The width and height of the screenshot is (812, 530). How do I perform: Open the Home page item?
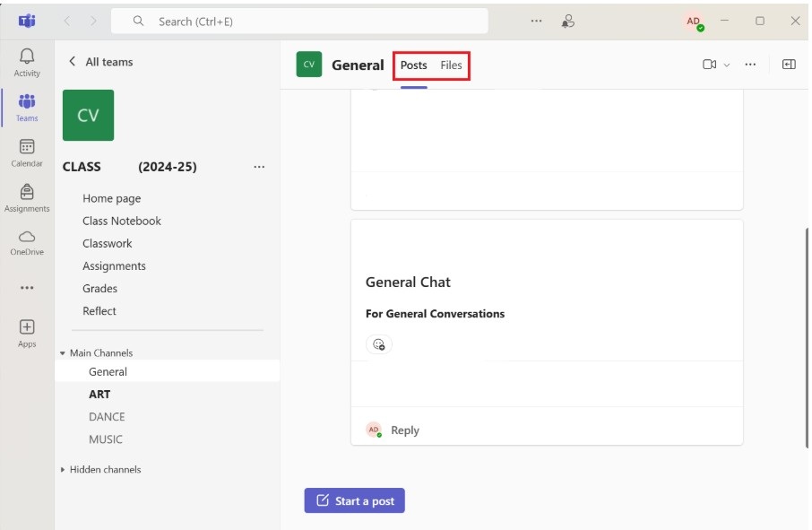pos(112,198)
